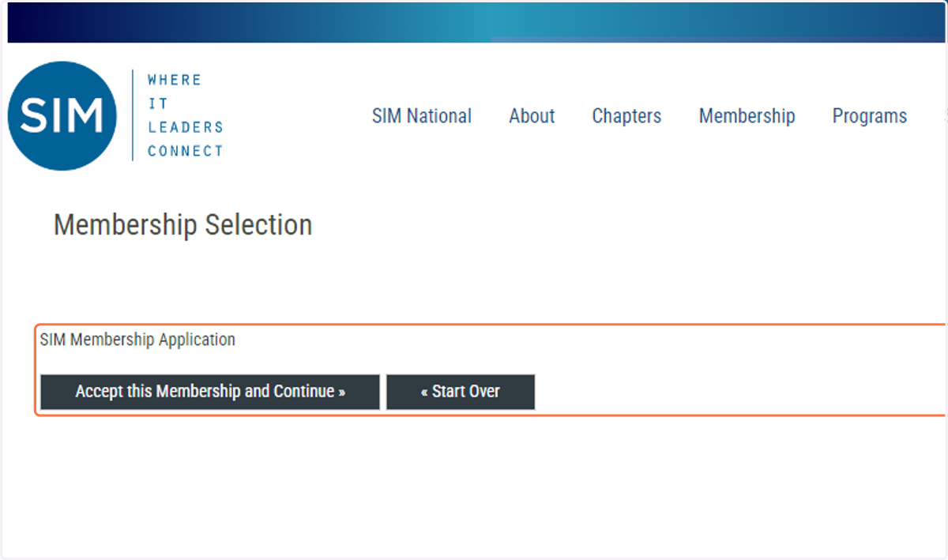Click the Start Over button
The image size is (948, 560).
click(x=461, y=392)
